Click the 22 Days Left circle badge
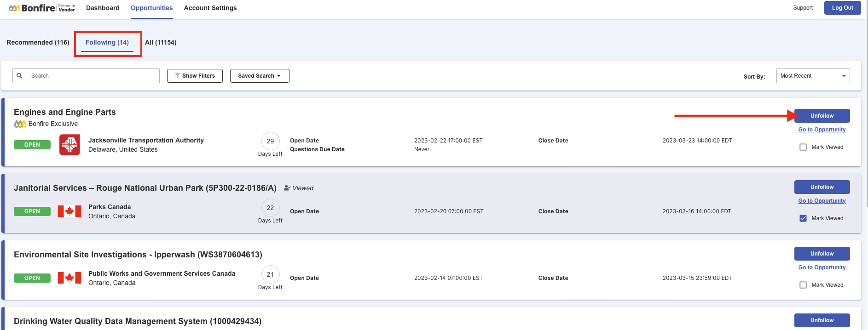This screenshot has width=868, height=330. [x=271, y=208]
